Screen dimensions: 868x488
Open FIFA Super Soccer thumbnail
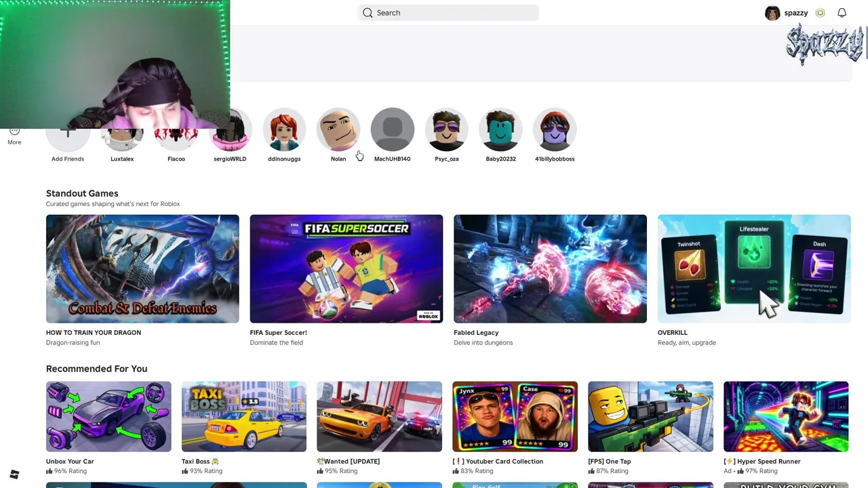pos(347,268)
